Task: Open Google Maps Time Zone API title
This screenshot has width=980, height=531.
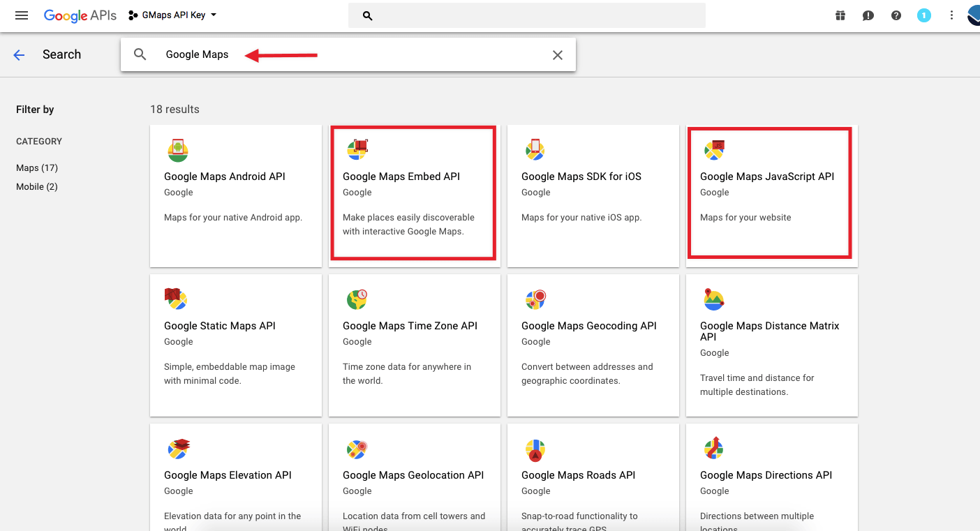Action: [410, 326]
